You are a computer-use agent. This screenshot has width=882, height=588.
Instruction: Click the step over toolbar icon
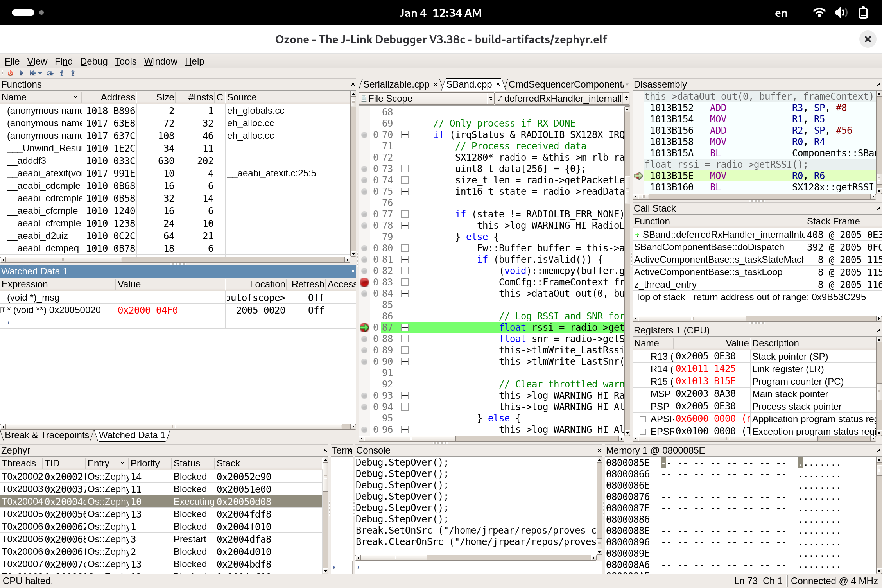(x=50, y=73)
